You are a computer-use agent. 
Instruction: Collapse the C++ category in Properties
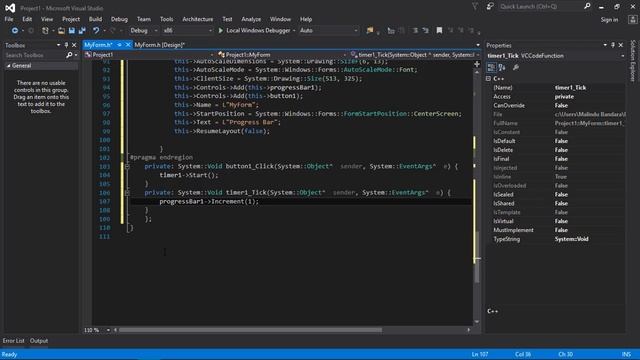[x=489, y=78]
